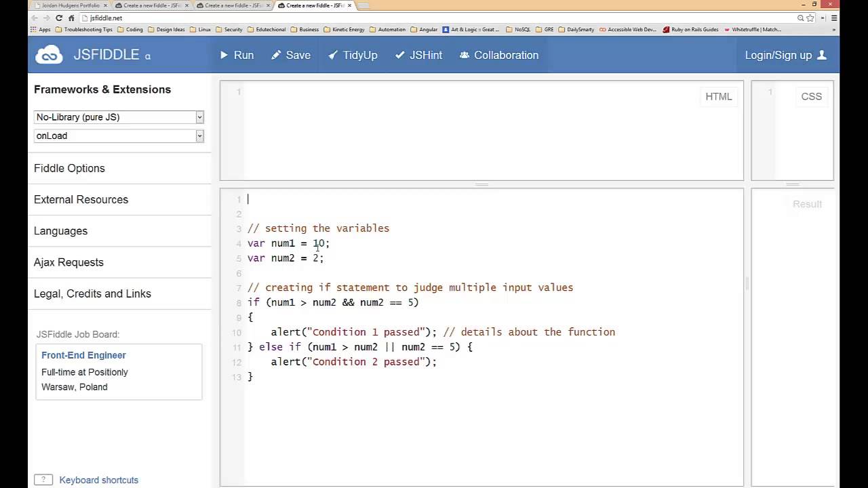This screenshot has width=868, height=488.
Task: Open the Security bookmark folder
Action: click(x=229, y=30)
